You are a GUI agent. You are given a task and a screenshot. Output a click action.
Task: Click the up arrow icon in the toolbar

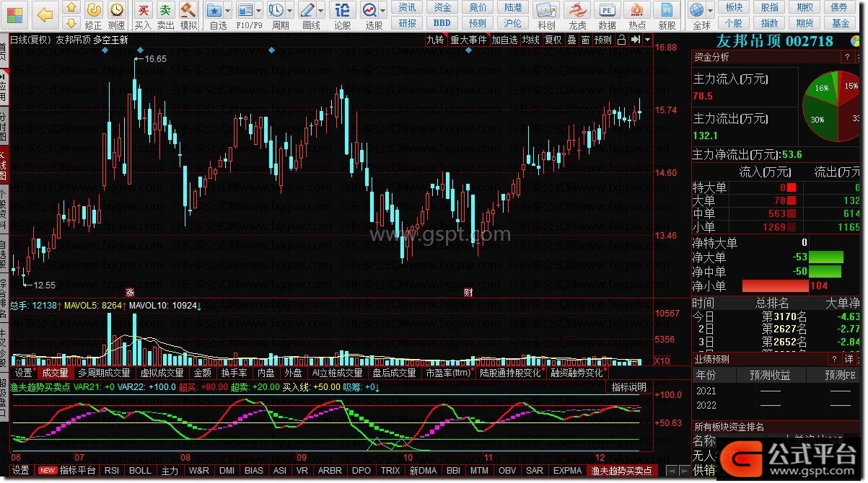[71, 7]
